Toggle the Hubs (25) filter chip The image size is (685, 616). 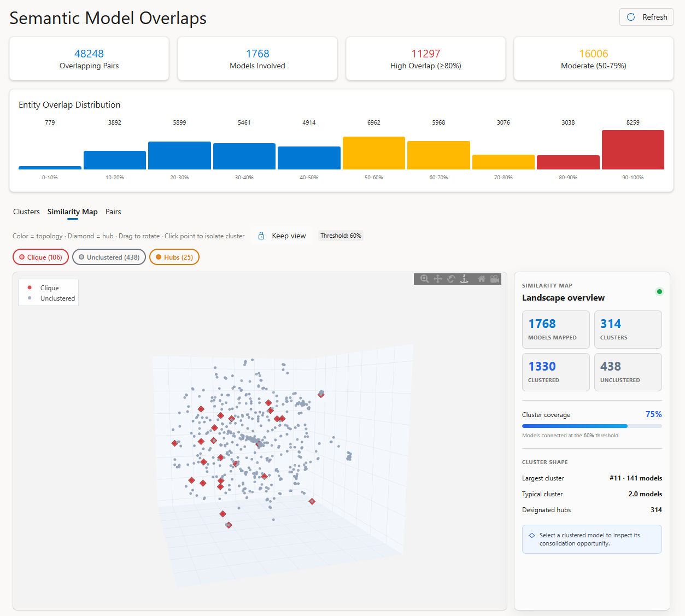click(x=174, y=257)
